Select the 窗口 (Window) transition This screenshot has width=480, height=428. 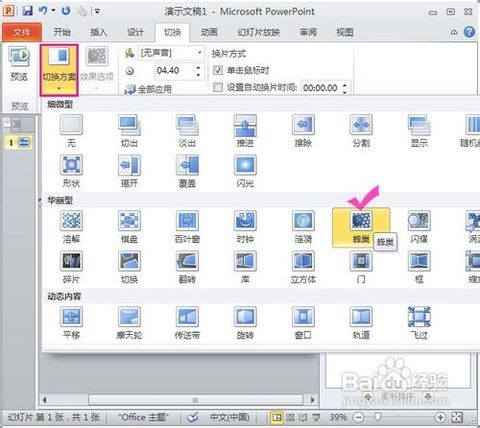pos(303,323)
